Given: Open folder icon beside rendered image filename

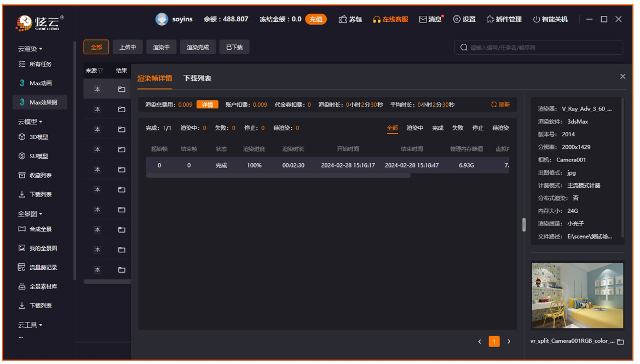Looking at the screenshot, I should (x=620, y=342).
